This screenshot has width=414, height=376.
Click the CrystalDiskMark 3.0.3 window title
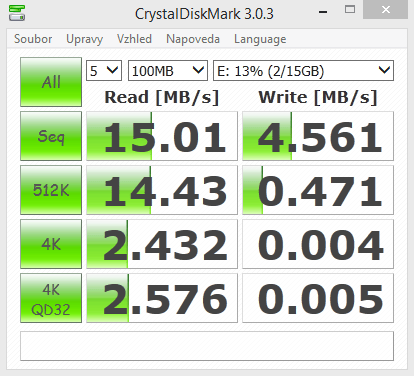coord(204,14)
